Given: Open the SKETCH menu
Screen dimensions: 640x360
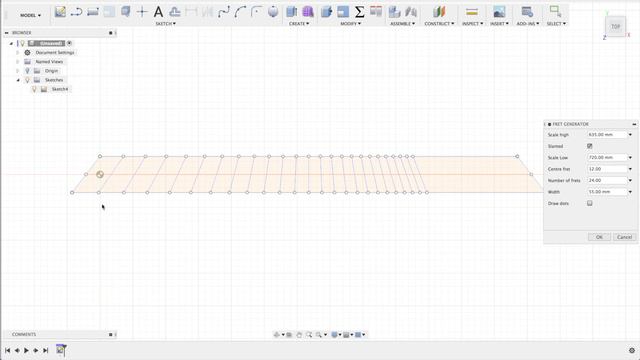Looking at the screenshot, I should 166,24.
